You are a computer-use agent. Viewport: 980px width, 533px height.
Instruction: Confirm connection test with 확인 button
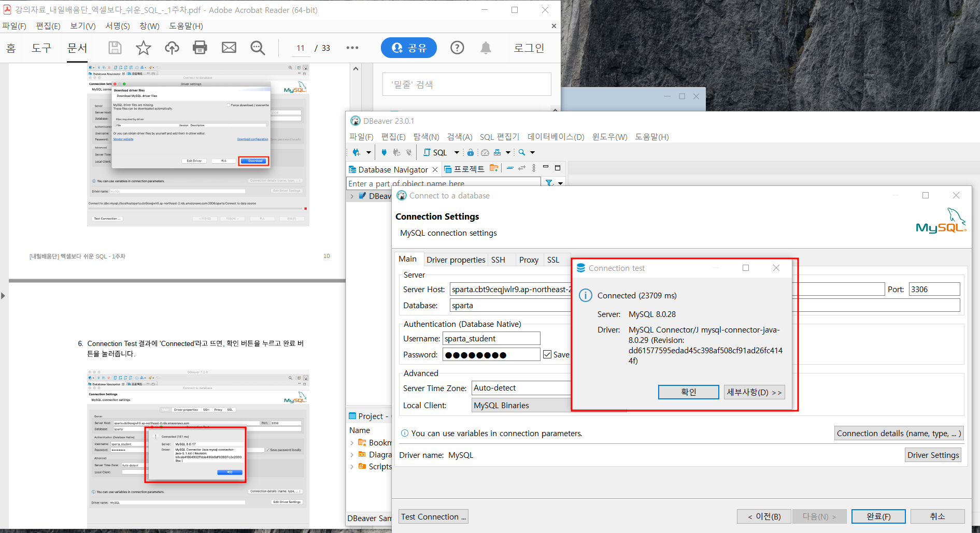(x=688, y=392)
